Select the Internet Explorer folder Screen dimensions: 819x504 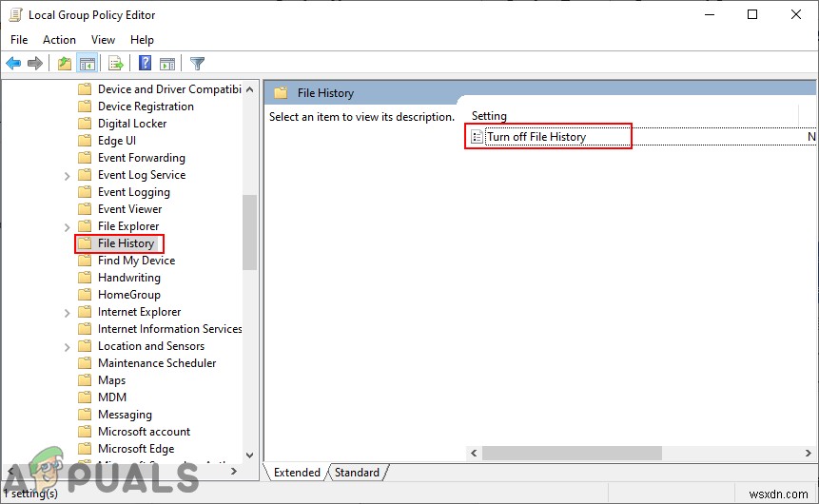click(140, 312)
